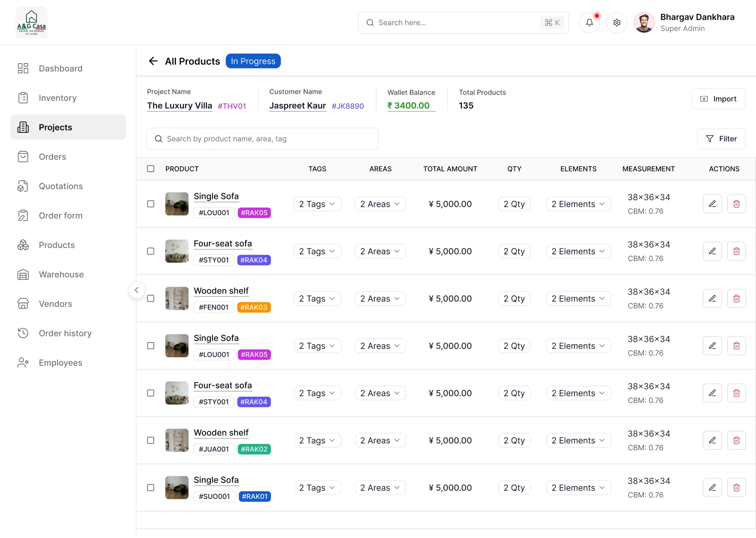
Task: Click the orange #RAK03 tag badge
Action: point(254,307)
